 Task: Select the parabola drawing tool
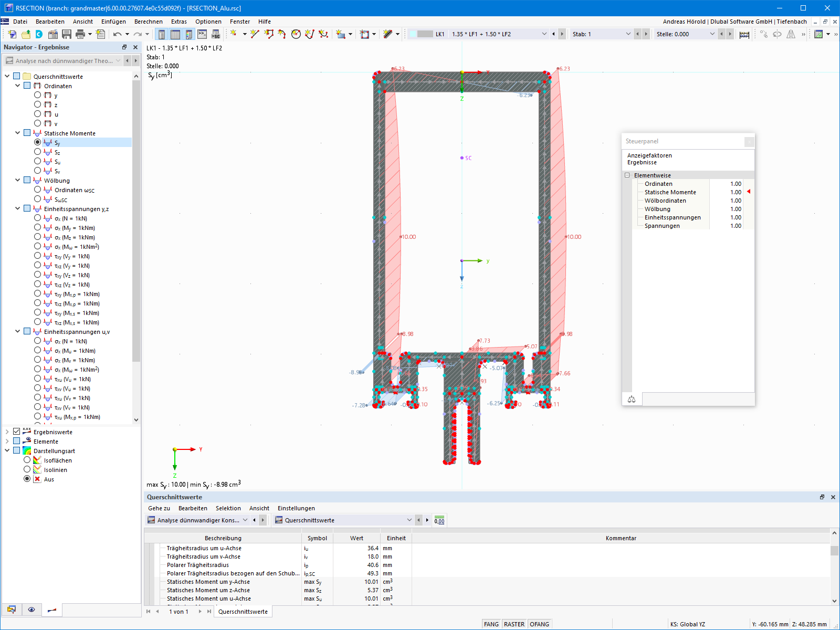point(310,34)
